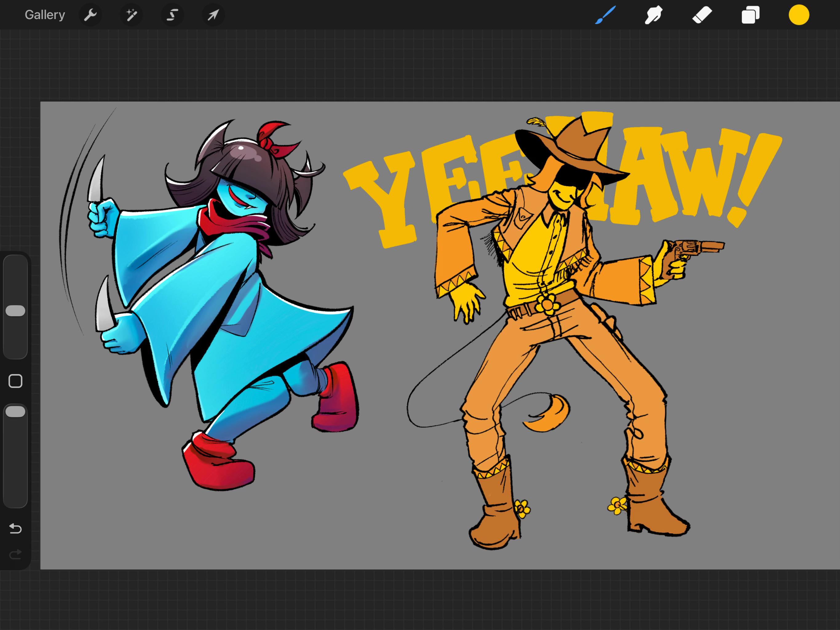Redo the last undone action
840x630 pixels.
point(16,554)
